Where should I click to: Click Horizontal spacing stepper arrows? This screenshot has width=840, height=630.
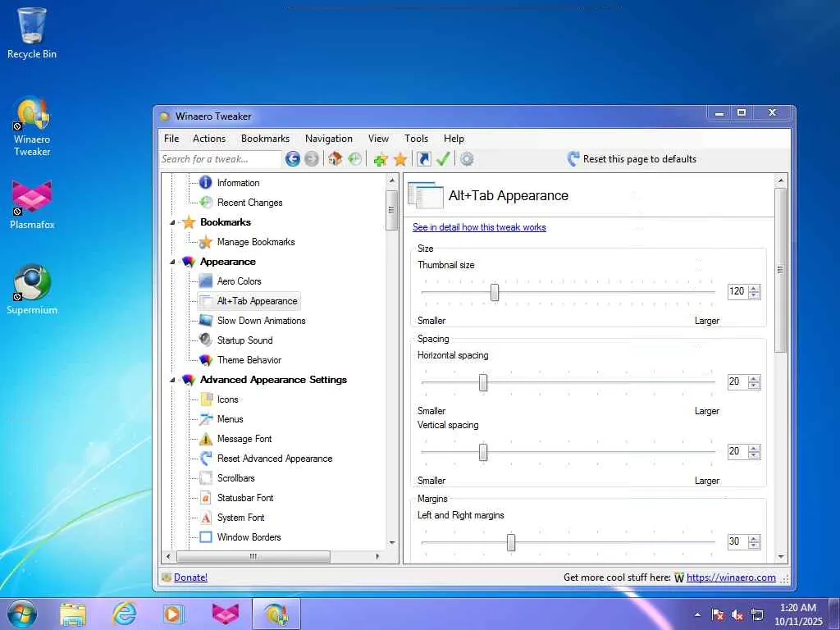pyautogui.click(x=755, y=382)
